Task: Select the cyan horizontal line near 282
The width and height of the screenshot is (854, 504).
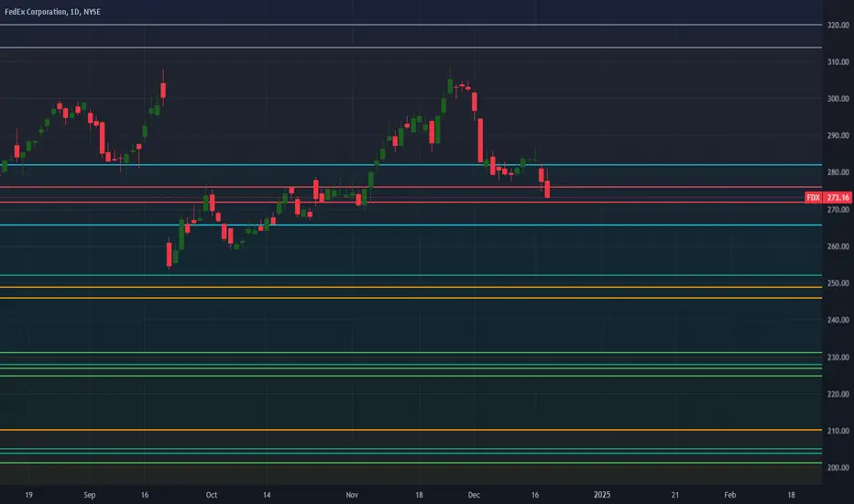Action: pos(411,165)
